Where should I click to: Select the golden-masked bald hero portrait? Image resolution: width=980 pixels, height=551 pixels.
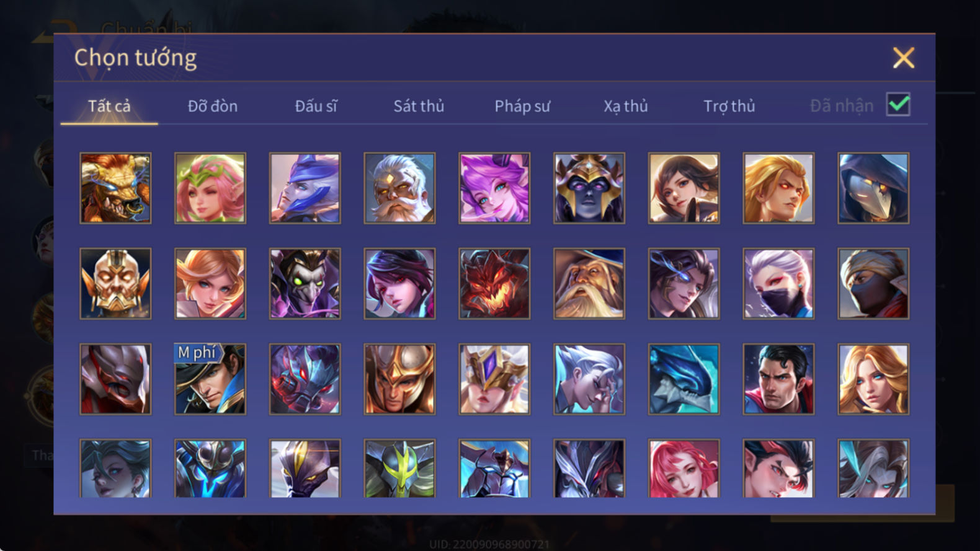pyautogui.click(x=115, y=284)
